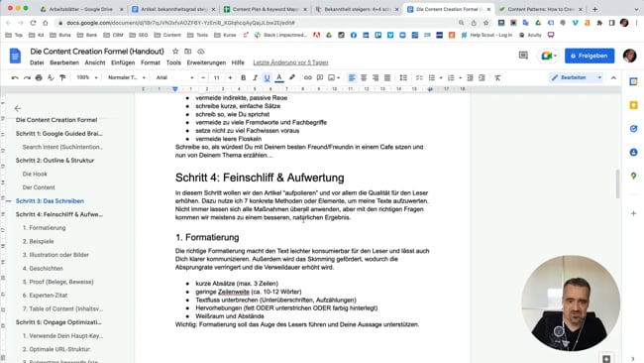Image resolution: width=644 pixels, height=363 pixels.
Task: Redo the last undone edit
Action: 27,77
